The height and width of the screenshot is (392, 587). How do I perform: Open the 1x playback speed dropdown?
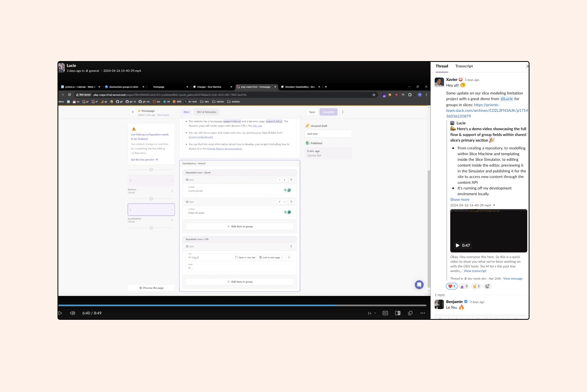coord(372,313)
